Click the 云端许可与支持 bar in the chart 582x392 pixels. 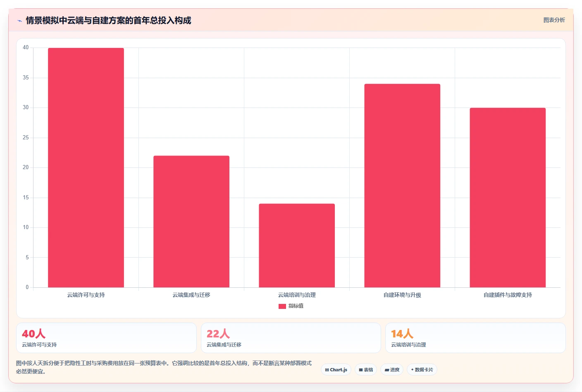(86, 167)
